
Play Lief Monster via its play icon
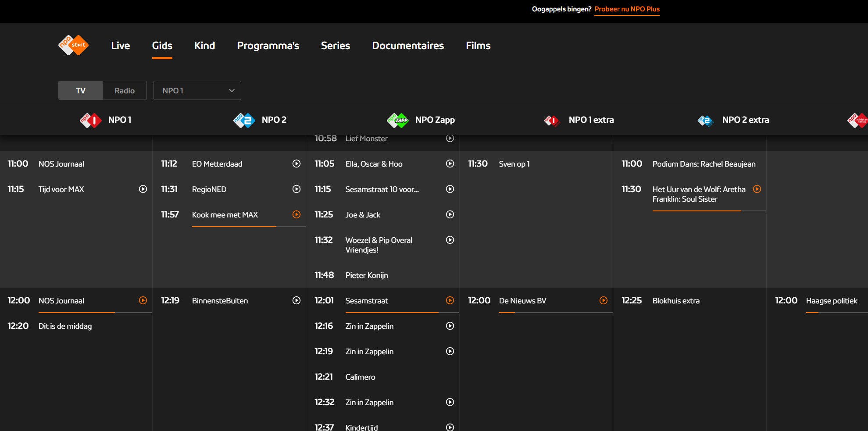[450, 139]
